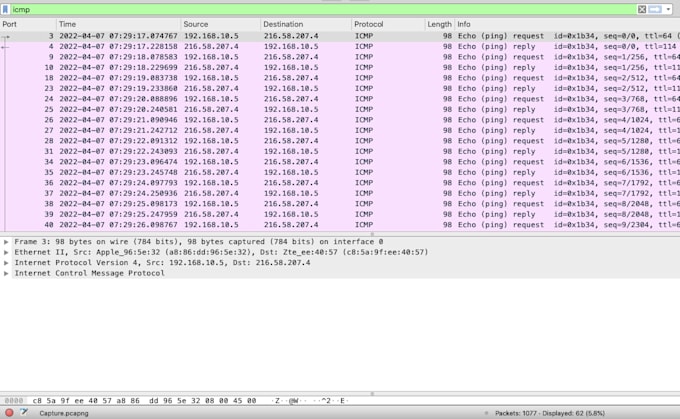This screenshot has height=419, width=680.
Task: Select packet number 25 row
Action: click(340, 109)
